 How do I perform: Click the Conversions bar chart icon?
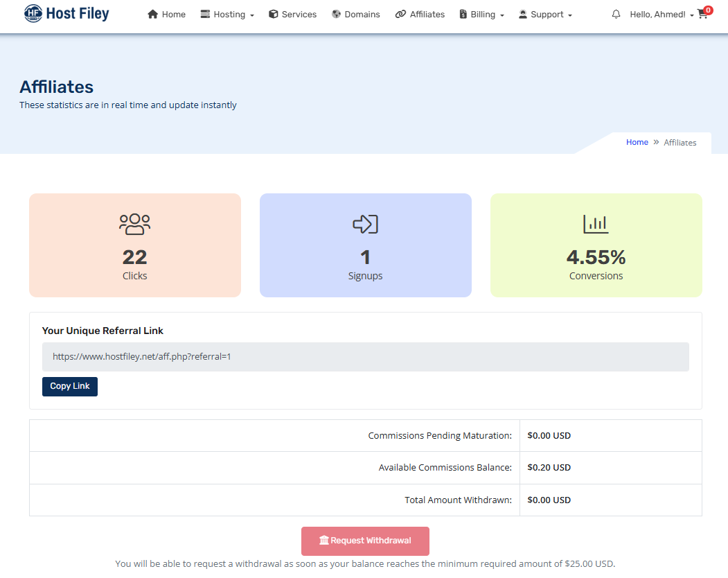pos(596,224)
